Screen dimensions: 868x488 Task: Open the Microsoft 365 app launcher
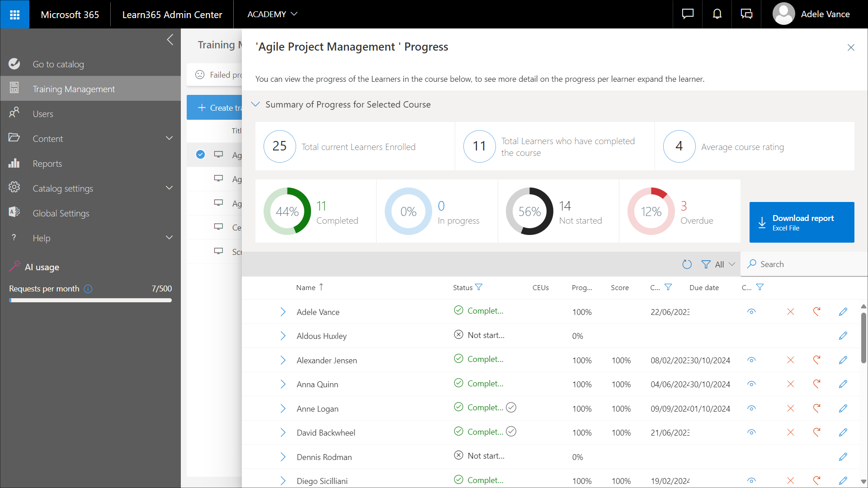coord(14,14)
